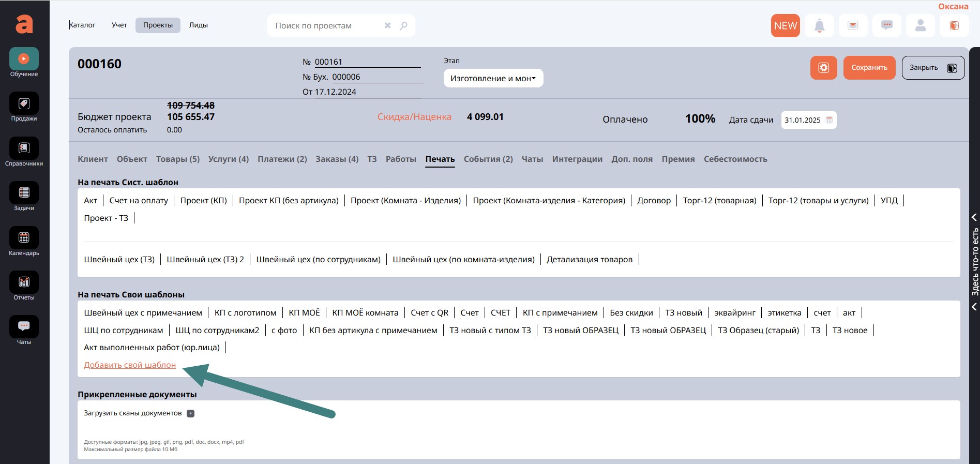Expand the Этап stage dropdown
Image resolution: width=980 pixels, height=464 pixels.
(493, 79)
